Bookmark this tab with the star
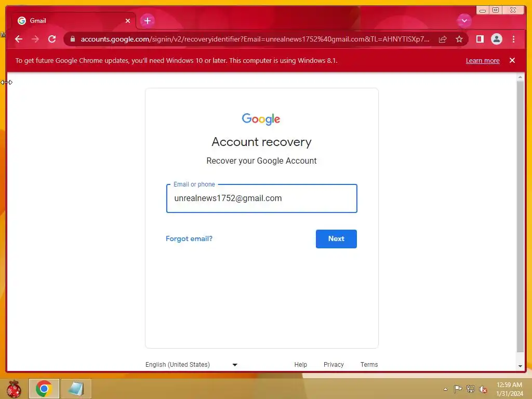Viewport: 532px width, 399px height. click(459, 39)
